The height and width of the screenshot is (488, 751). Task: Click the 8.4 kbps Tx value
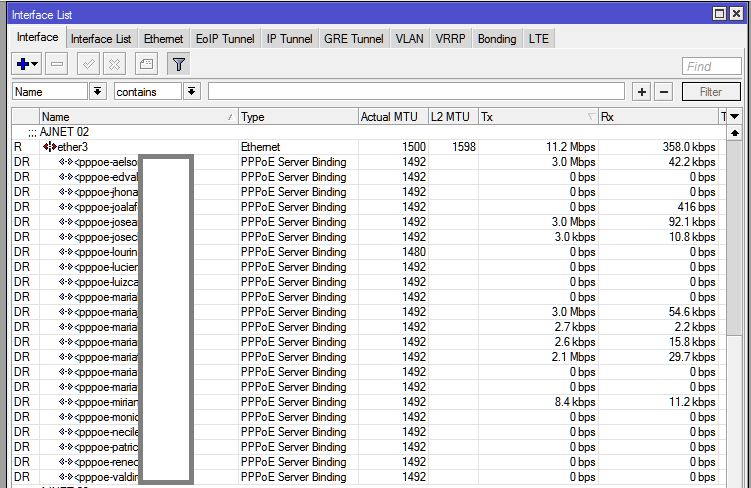[x=575, y=402]
